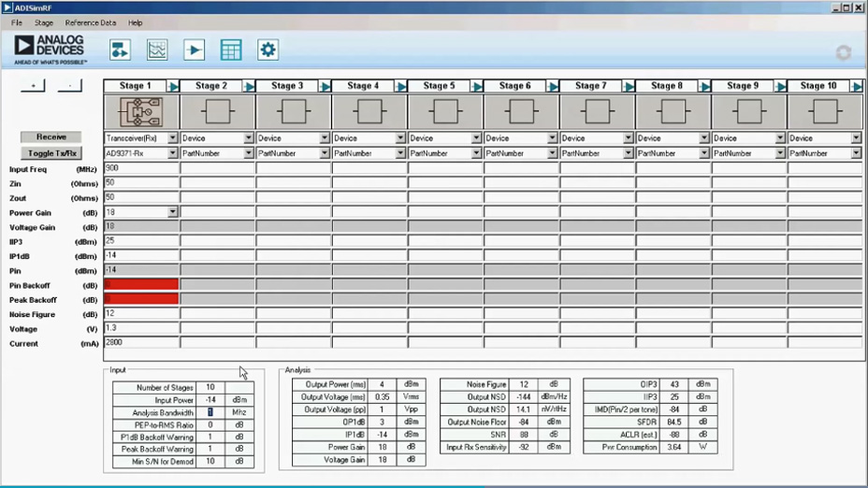
Task: Click the amplifier triangle toolbar icon
Action: tap(194, 50)
